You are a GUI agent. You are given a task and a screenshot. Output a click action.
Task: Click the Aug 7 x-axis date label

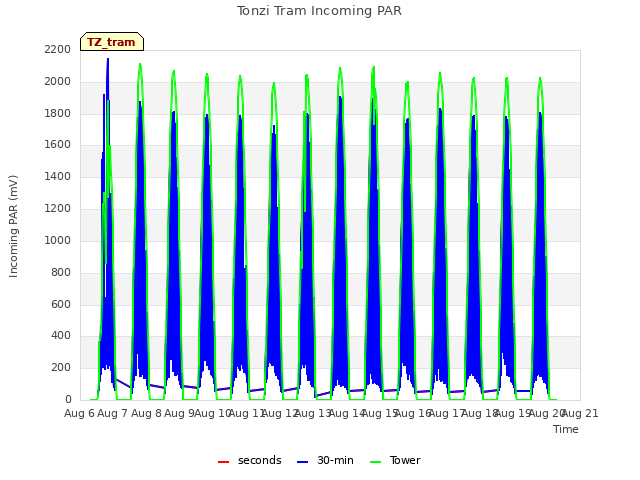(113, 413)
